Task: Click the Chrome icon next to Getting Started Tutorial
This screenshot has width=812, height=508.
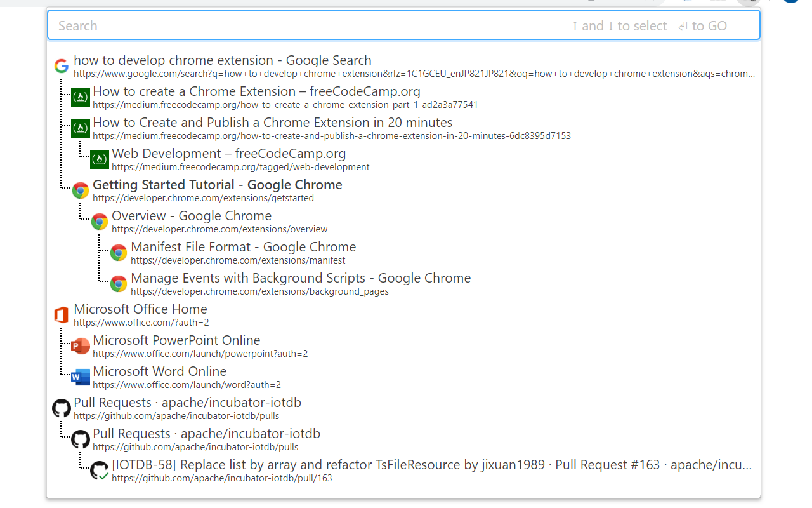Action: tap(80, 190)
